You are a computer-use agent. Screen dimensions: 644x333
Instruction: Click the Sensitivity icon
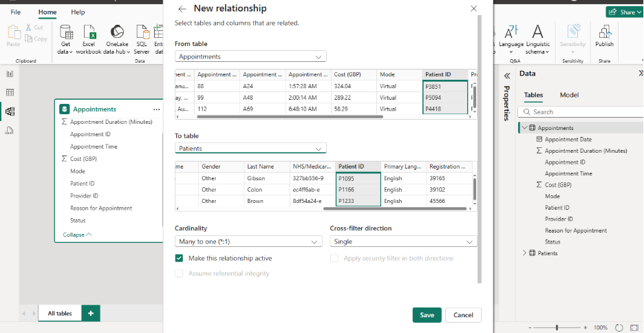[573, 32]
